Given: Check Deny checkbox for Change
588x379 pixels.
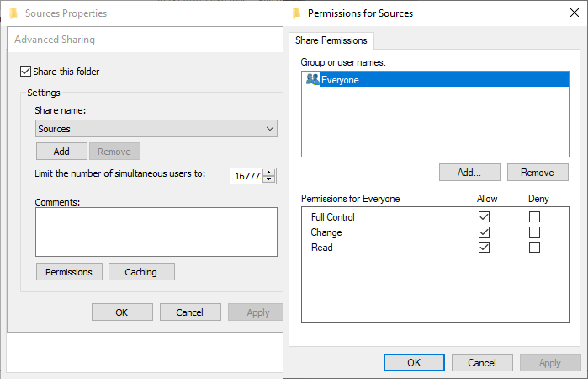Looking at the screenshot, I should point(534,232).
